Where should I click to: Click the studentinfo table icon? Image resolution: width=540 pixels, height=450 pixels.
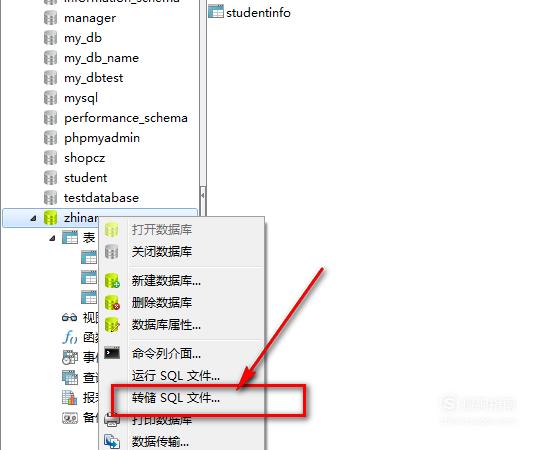216,12
